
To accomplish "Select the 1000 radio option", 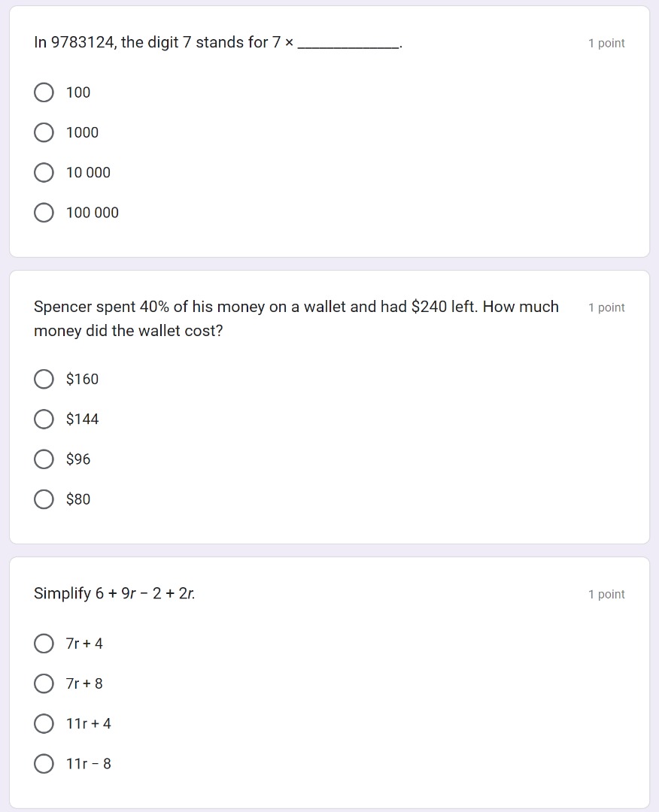I will 44,132.
